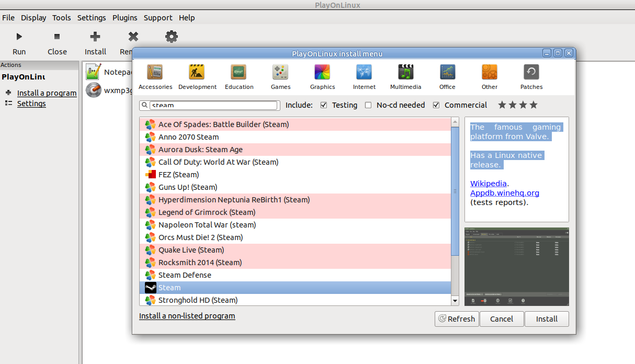Viewport: 635px width, 364px height.
Task: Select Legend of Grimrock (Steam)
Action: coord(295,212)
